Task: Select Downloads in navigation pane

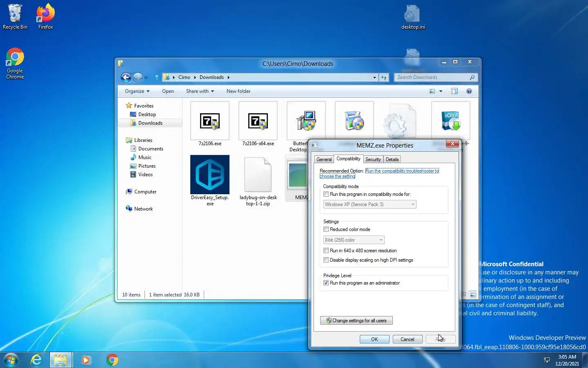Action: [150, 123]
